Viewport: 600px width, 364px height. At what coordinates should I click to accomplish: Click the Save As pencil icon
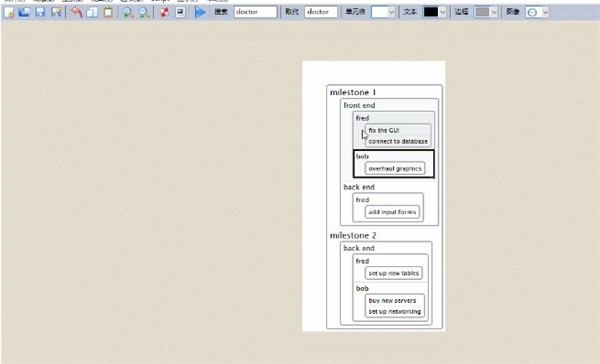pyautogui.click(x=56, y=12)
